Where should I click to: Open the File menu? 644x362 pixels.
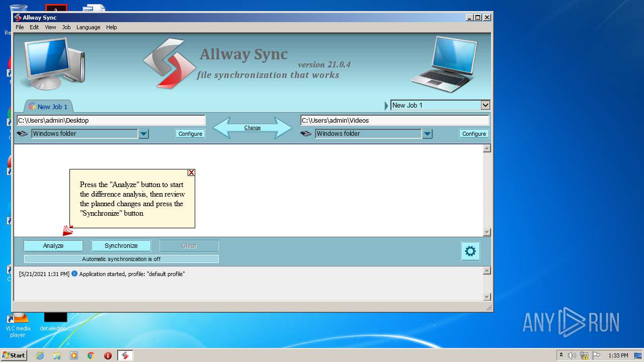(20, 27)
